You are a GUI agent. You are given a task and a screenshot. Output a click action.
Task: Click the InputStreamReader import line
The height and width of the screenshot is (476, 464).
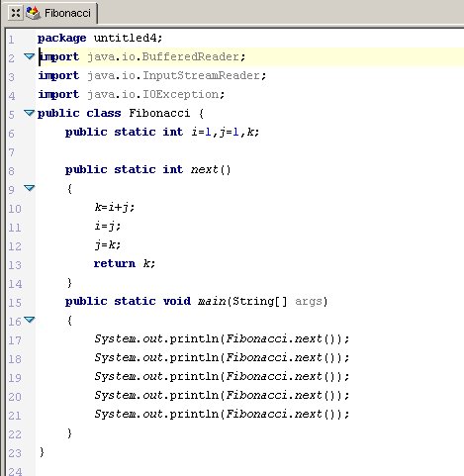click(152, 75)
